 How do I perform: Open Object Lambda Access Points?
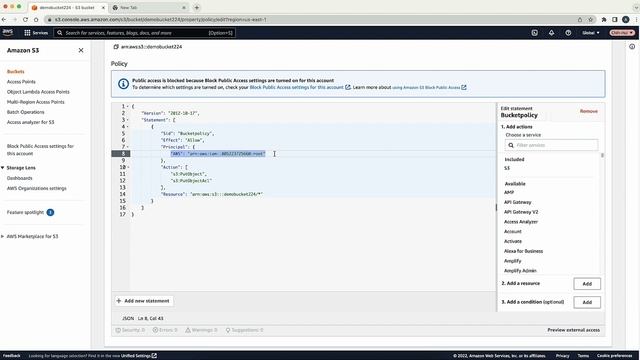[38, 92]
